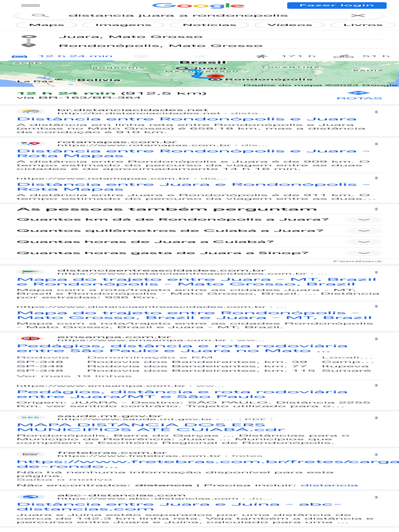The width and height of the screenshot is (399, 532).
Task: Open options for Mapa do trajeto entre Juara result
Action: (376, 272)
